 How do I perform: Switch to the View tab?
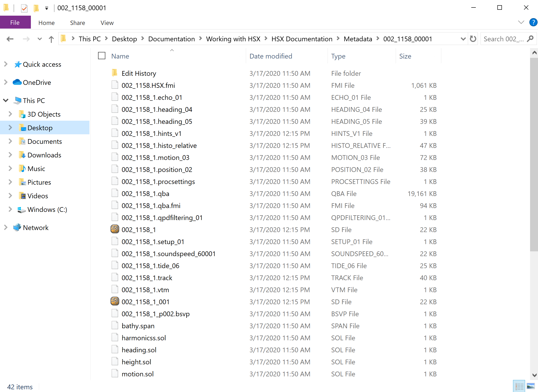[x=107, y=22]
